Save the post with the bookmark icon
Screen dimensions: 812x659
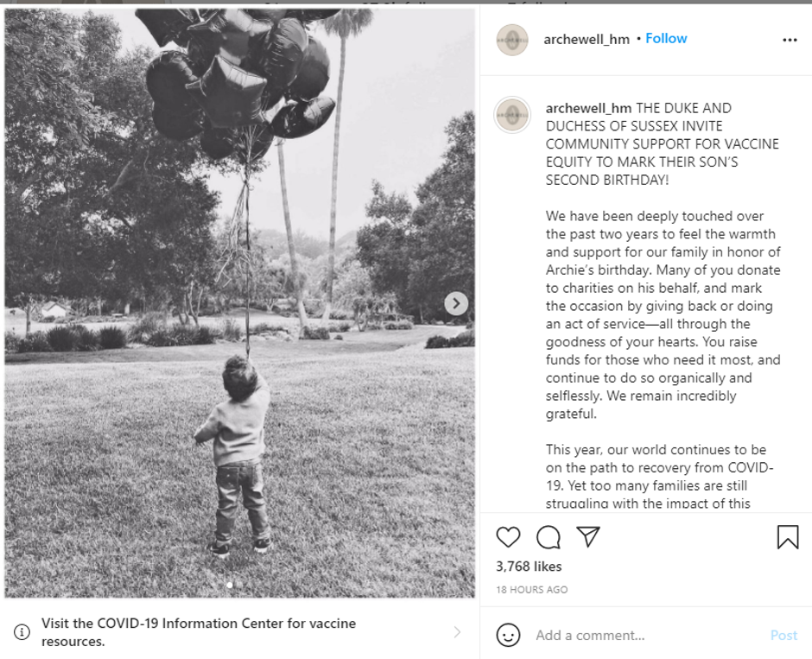[x=788, y=537]
